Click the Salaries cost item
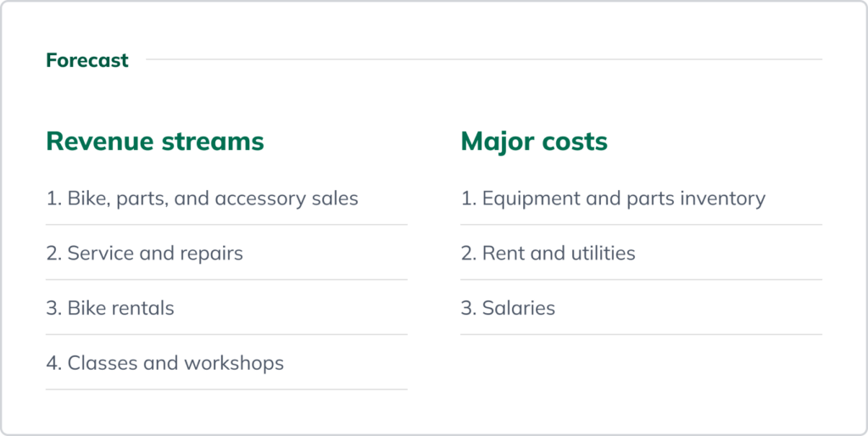 tap(508, 308)
